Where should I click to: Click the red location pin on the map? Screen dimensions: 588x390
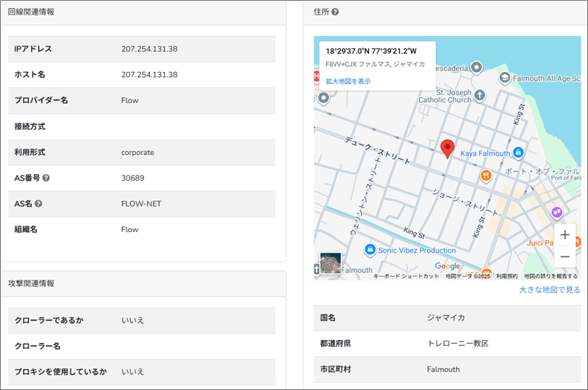click(x=447, y=149)
